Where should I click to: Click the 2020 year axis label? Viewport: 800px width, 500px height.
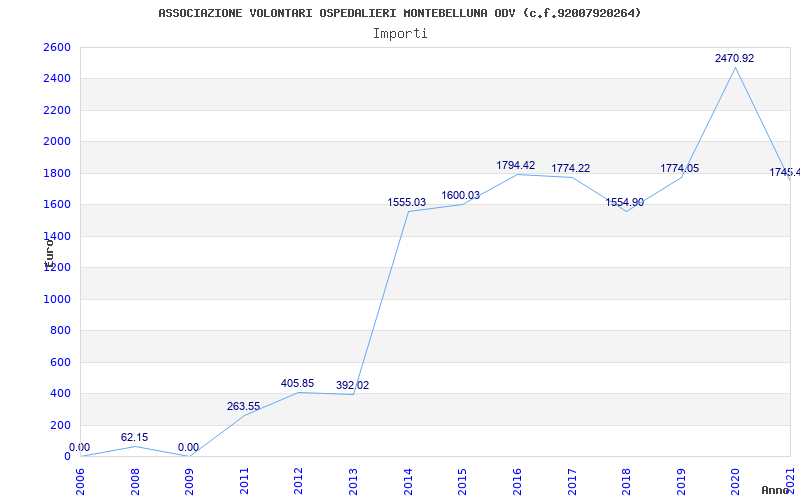pos(735,482)
